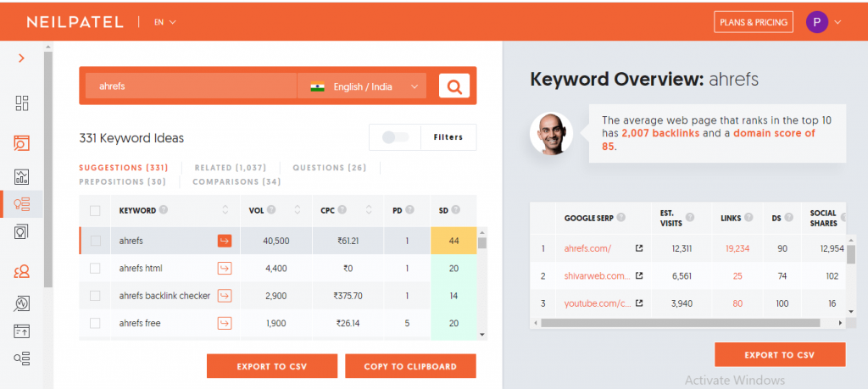Open the EN language dropdown
The image size is (868, 389).
pyautogui.click(x=165, y=22)
